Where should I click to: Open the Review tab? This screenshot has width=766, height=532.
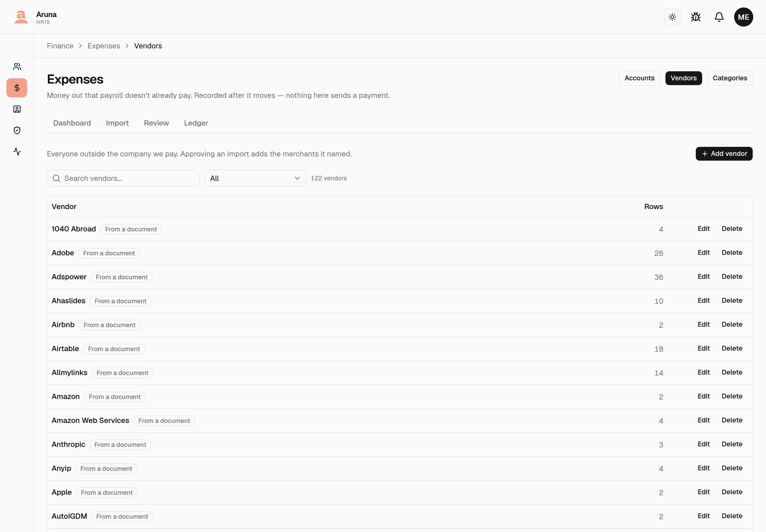[x=156, y=123]
